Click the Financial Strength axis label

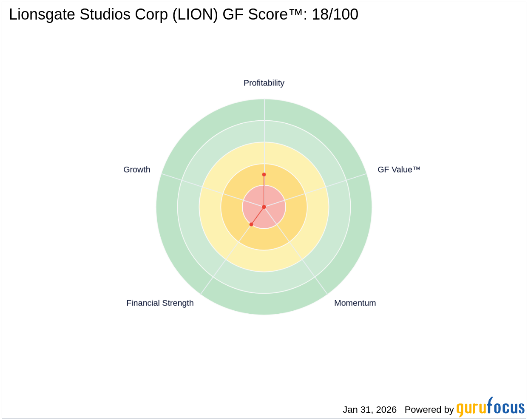pyautogui.click(x=160, y=303)
